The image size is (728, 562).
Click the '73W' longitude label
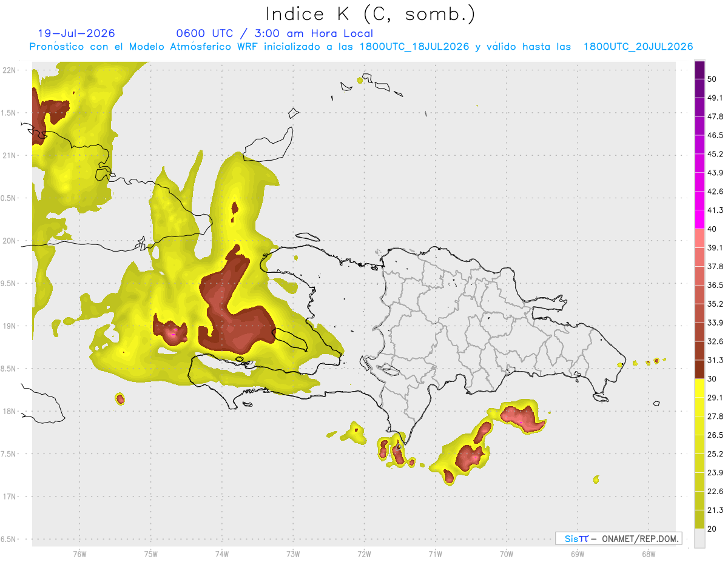[x=292, y=554]
